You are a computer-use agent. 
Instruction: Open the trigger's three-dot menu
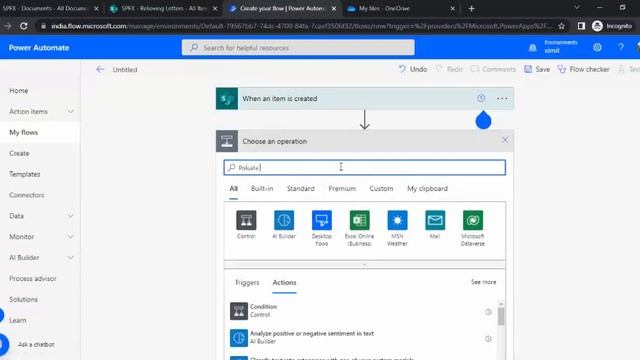pos(502,98)
